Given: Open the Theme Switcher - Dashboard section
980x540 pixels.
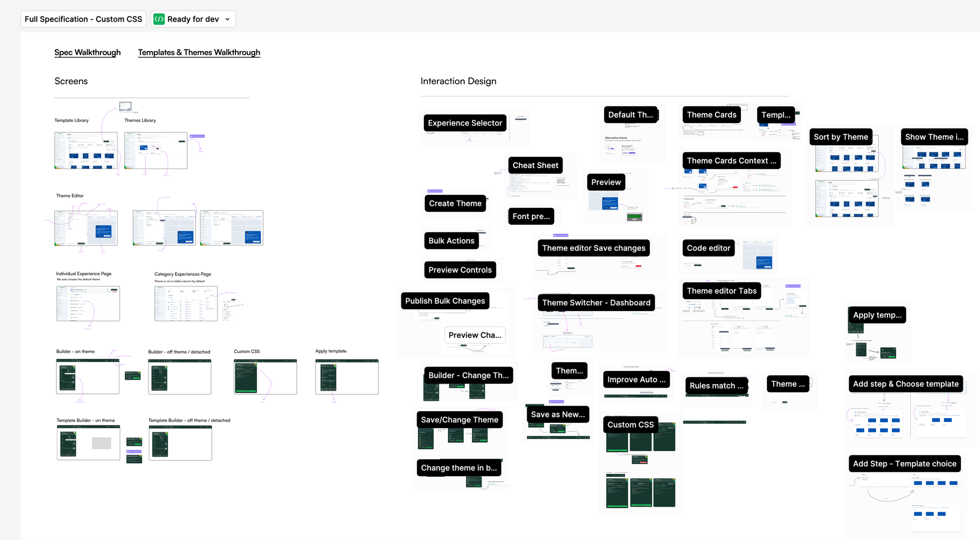Looking at the screenshot, I should (x=596, y=303).
